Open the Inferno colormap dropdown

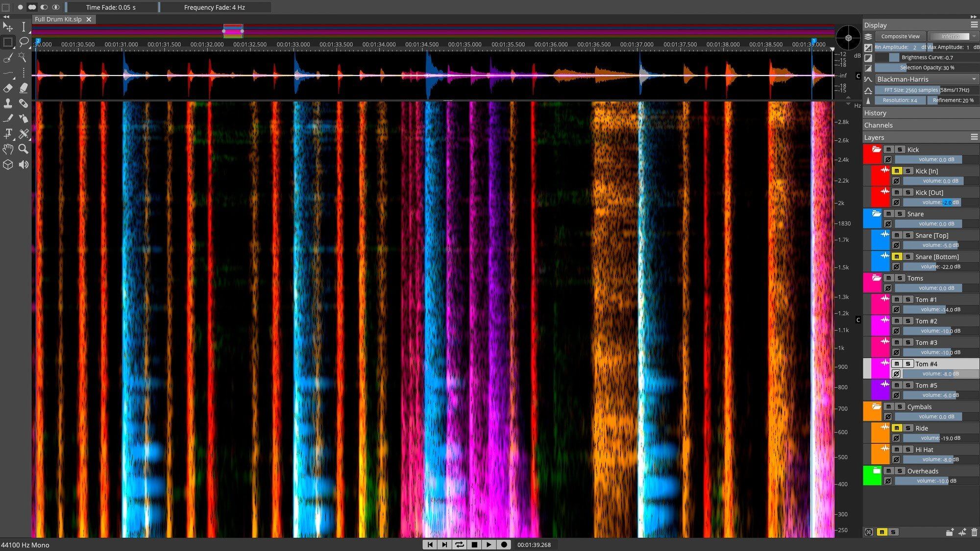point(953,36)
